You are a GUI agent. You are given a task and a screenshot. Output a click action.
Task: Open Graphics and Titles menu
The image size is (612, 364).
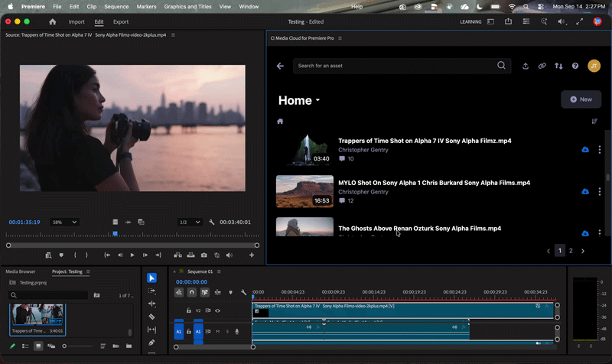pos(187,7)
